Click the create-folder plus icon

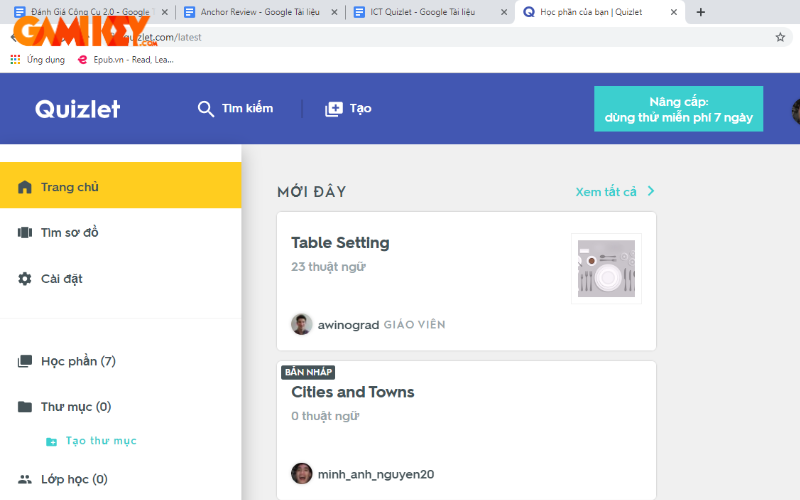(52, 441)
